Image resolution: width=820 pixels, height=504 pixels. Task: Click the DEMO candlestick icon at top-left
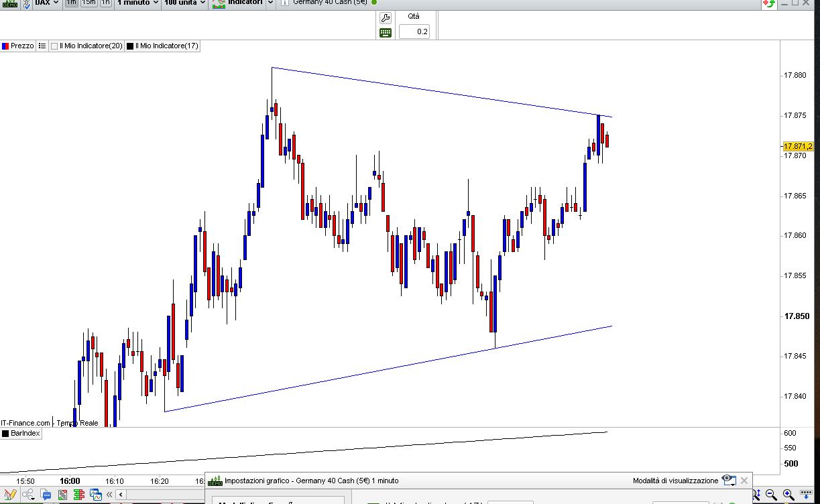pyautogui.click(x=9, y=3)
